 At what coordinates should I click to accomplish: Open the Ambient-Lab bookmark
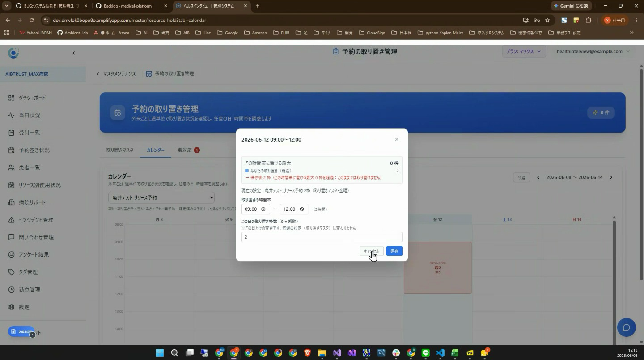point(72,33)
